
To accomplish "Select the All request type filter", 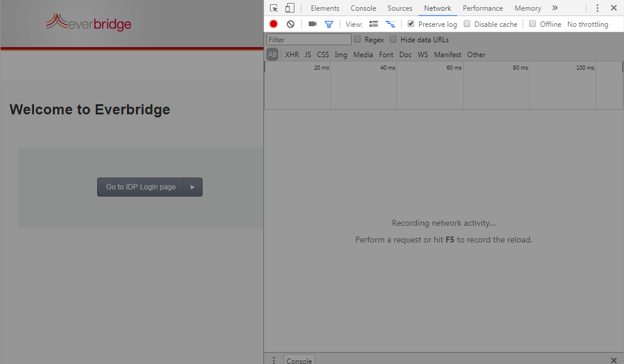I will click(x=272, y=54).
